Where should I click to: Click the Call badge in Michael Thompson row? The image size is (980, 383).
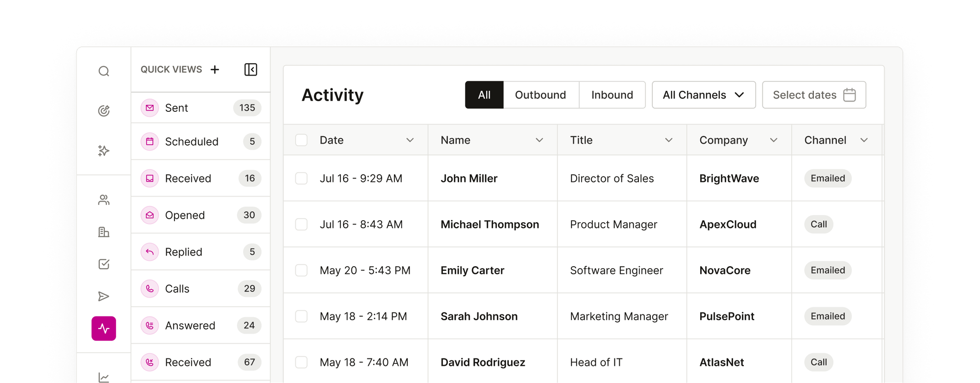click(818, 224)
